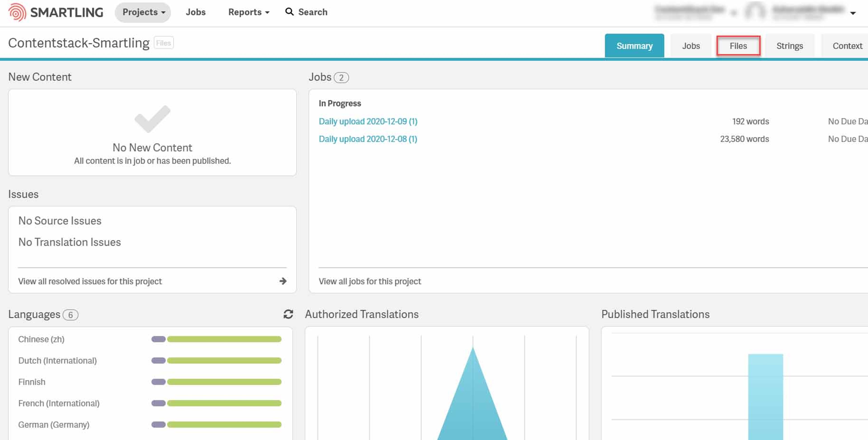Click the No Translation Issues text
This screenshot has height=440, width=868.
[x=69, y=242]
